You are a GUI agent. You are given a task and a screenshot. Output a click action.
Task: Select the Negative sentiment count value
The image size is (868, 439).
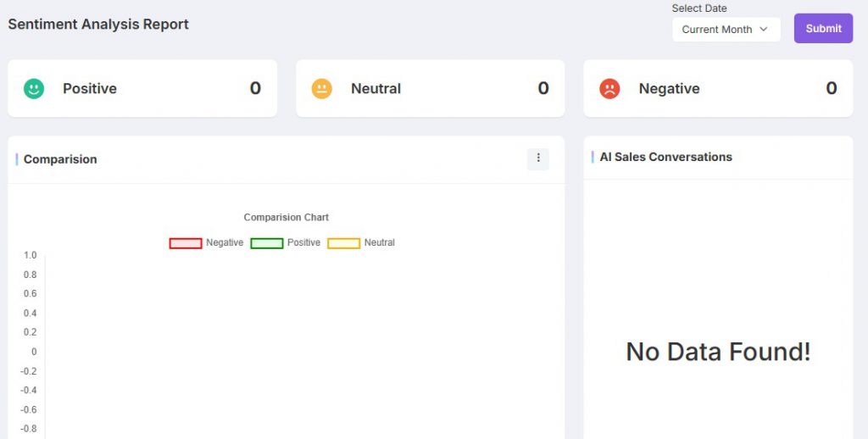click(832, 88)
